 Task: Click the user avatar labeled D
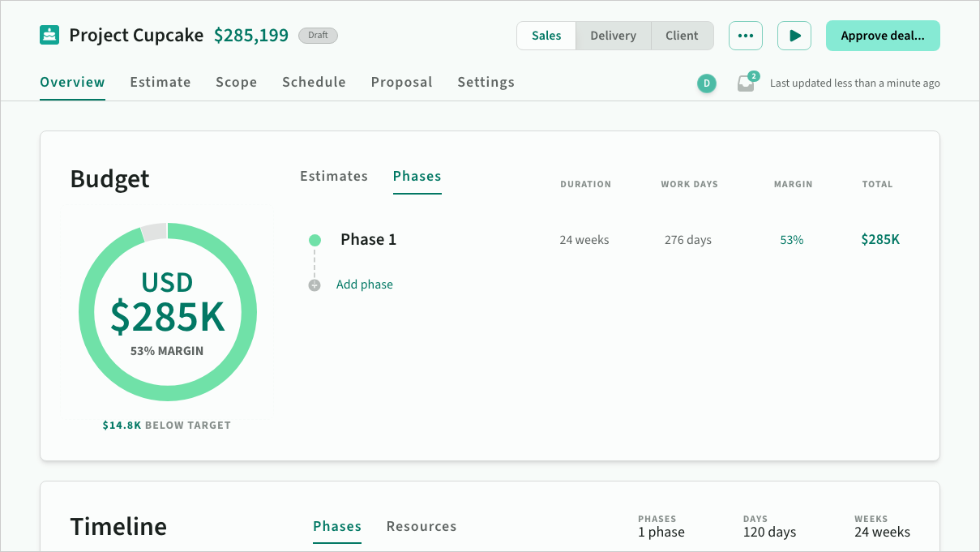(x=707, y=83)
